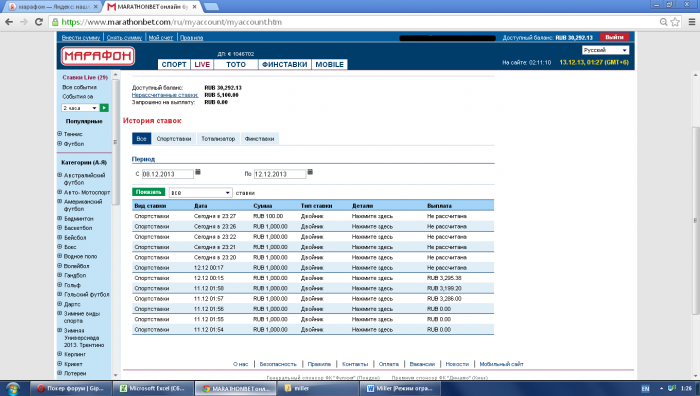This screenshot has width=700, height=396.
Task: Select the Тотализатор history tab
Action: (x=218, y=138)
